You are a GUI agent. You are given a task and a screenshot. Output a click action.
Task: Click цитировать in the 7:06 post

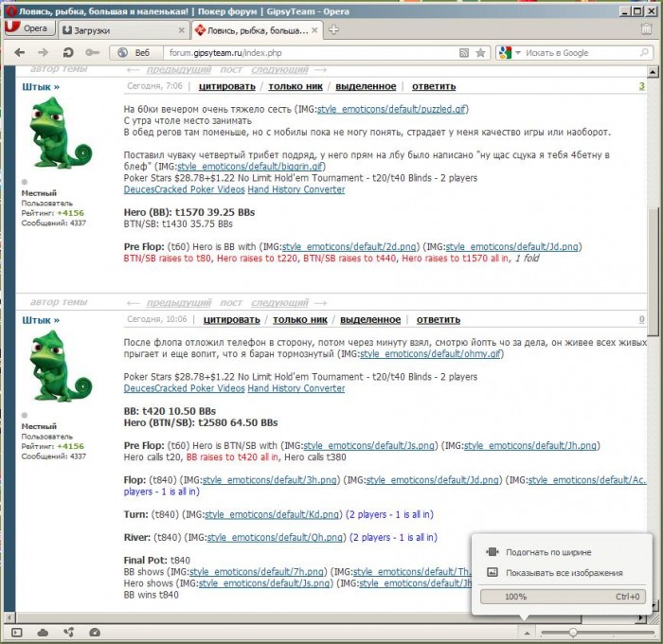click(227, 86)
